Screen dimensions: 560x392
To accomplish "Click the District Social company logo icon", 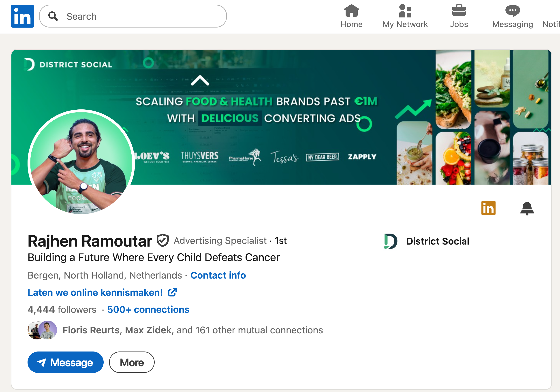I will tap(390, 241).
